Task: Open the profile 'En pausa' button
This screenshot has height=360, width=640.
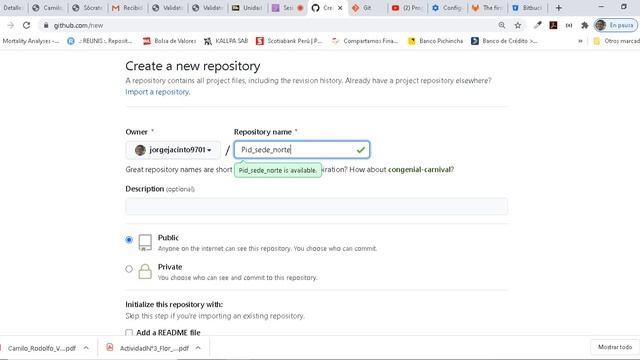Action: point(615,25)
